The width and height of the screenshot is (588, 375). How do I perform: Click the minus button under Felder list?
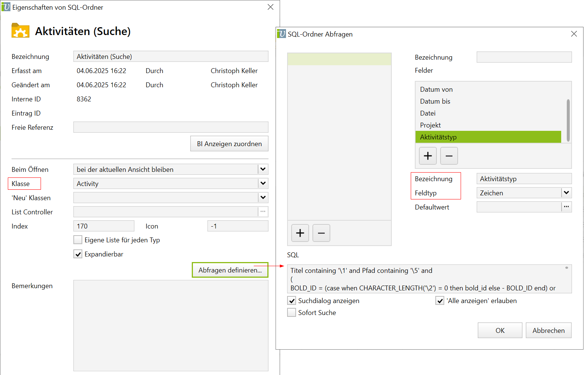click(x=449, y=156)
